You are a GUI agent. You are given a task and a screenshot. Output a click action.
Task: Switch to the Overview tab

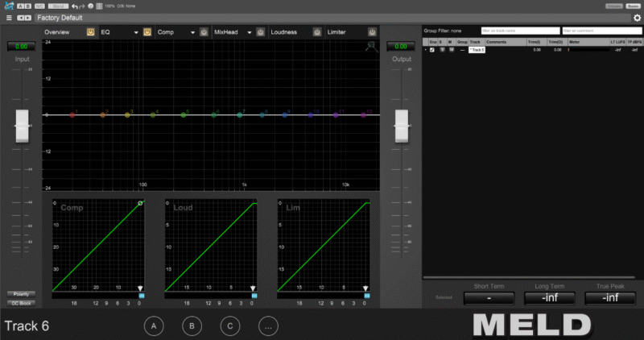(58, 32)
